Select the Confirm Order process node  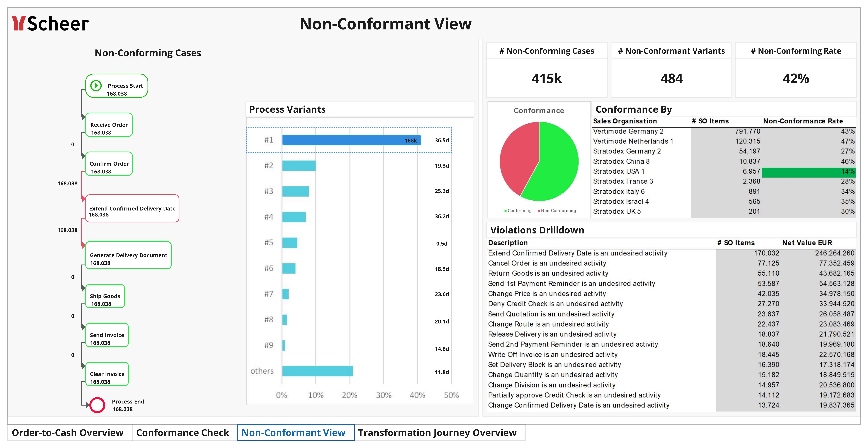click(x=109, y=164)
